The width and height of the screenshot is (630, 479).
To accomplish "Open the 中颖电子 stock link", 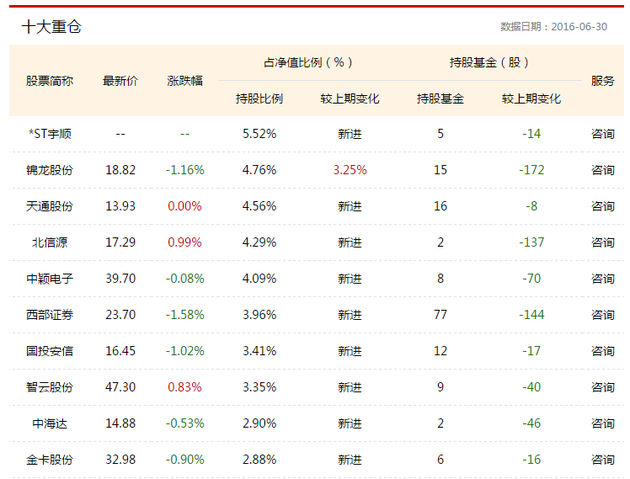I will tap(50, 278).
